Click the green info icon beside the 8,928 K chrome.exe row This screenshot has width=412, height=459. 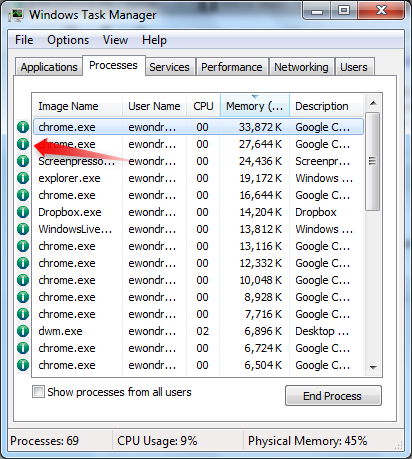point(23,297)
